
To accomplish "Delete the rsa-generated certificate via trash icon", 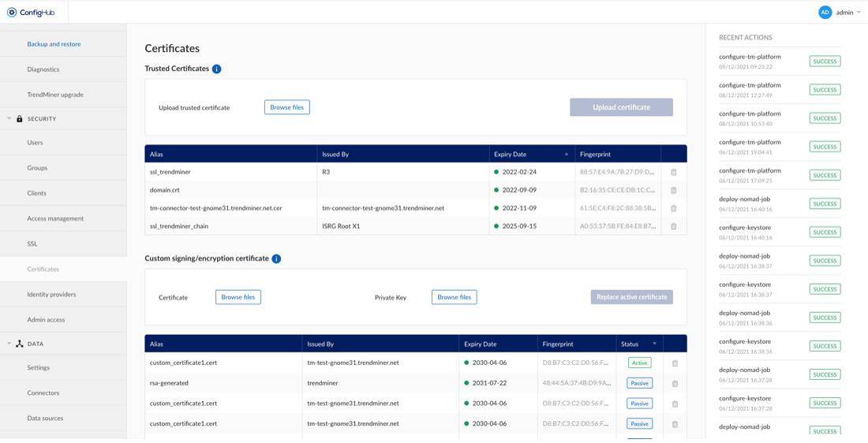I will coord(675,383).
